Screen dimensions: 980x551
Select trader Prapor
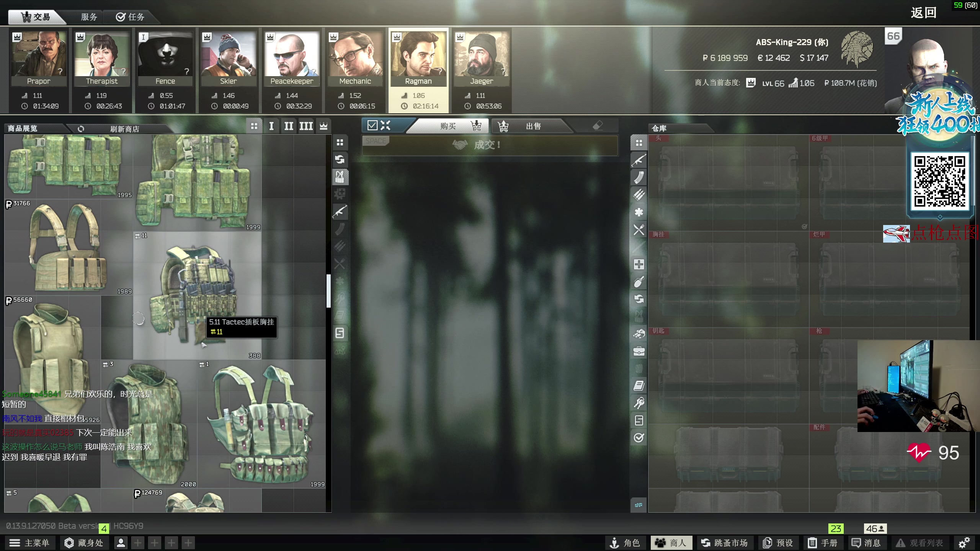(x=39, y=71)
